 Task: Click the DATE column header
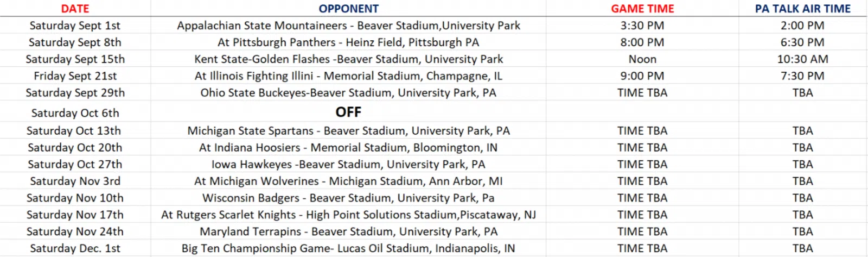coord(75,9)
